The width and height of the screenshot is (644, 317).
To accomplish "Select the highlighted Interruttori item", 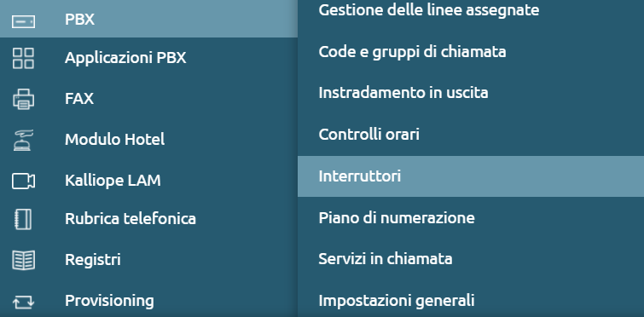I will point(471,176).
